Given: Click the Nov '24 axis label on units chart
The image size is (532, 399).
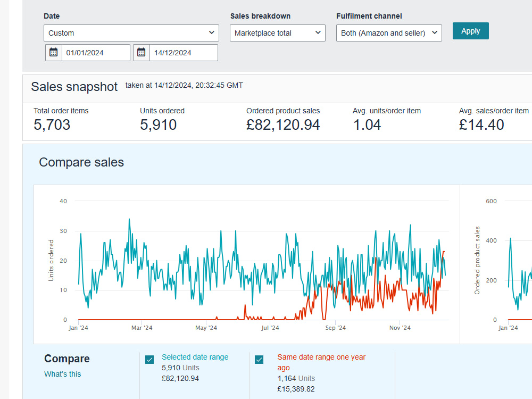Looking at the screenshot, I should pyautogui.click(x=400, y=328).
